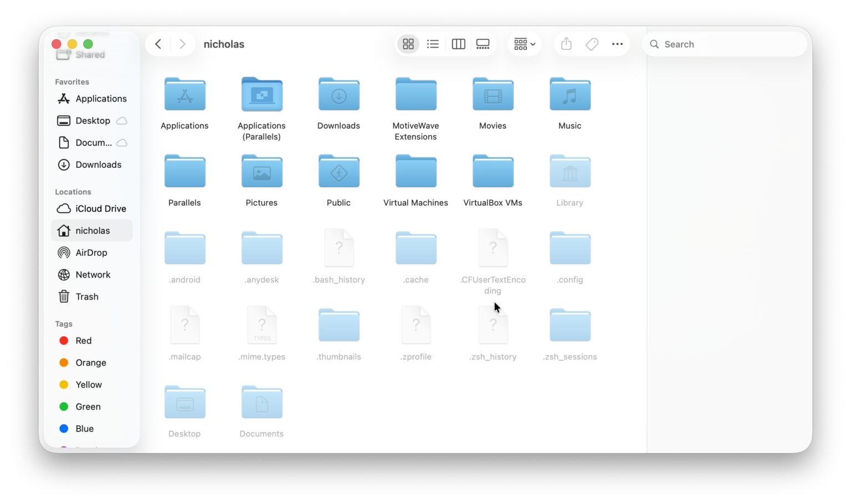Open Network in the sidebar

pyautogui.click(x=92, y=275)
